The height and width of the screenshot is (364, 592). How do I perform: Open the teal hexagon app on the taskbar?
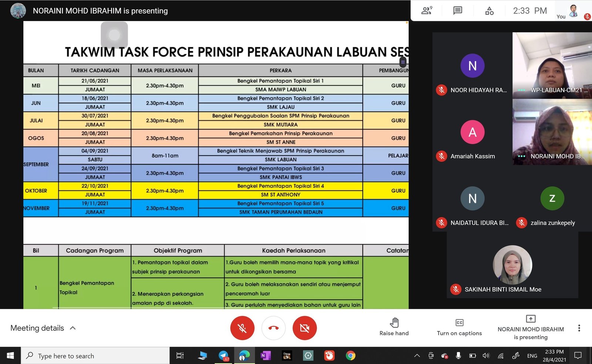click(308, 356)
